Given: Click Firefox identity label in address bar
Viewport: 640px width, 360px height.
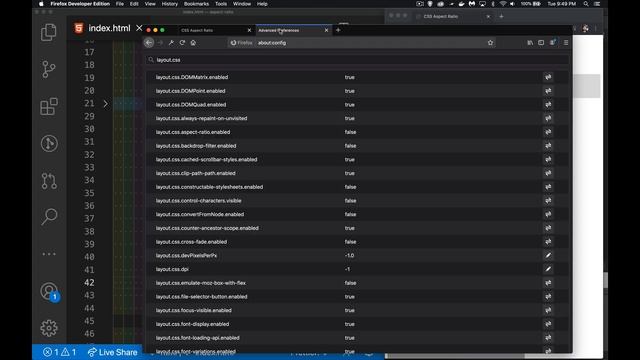Looking at the screenshot, I should pos(241,42).
